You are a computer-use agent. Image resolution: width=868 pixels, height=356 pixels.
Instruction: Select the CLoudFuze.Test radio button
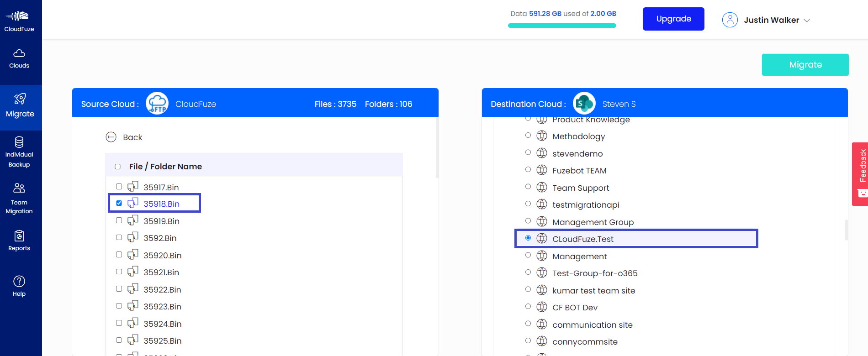[528, 238]
